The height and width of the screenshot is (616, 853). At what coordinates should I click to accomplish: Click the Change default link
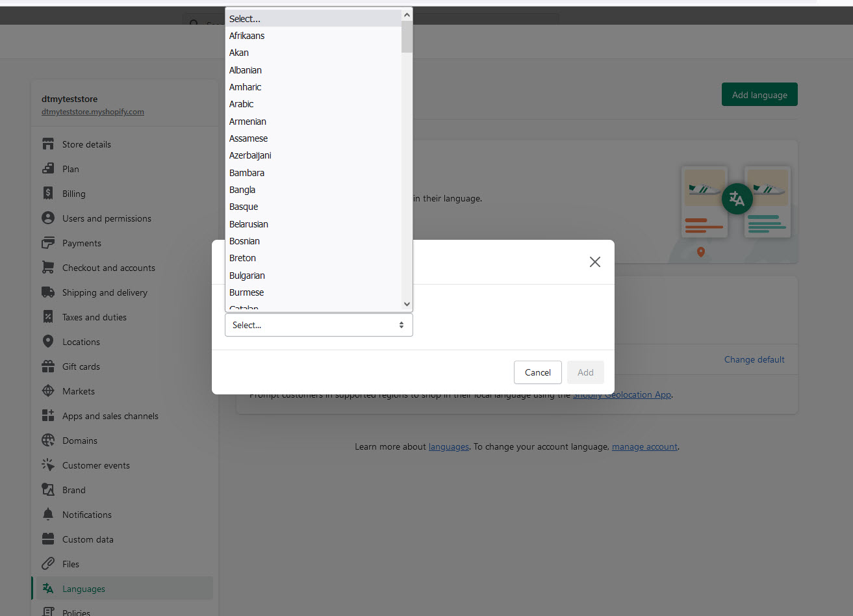754,359
